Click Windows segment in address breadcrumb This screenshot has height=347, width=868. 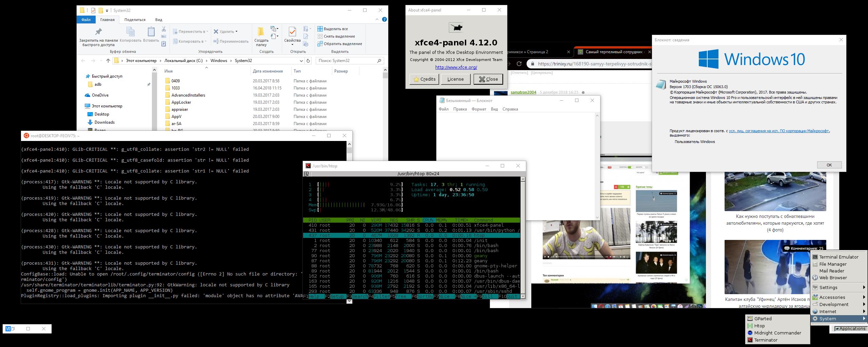pyautogui.click(x=219, y=61)
